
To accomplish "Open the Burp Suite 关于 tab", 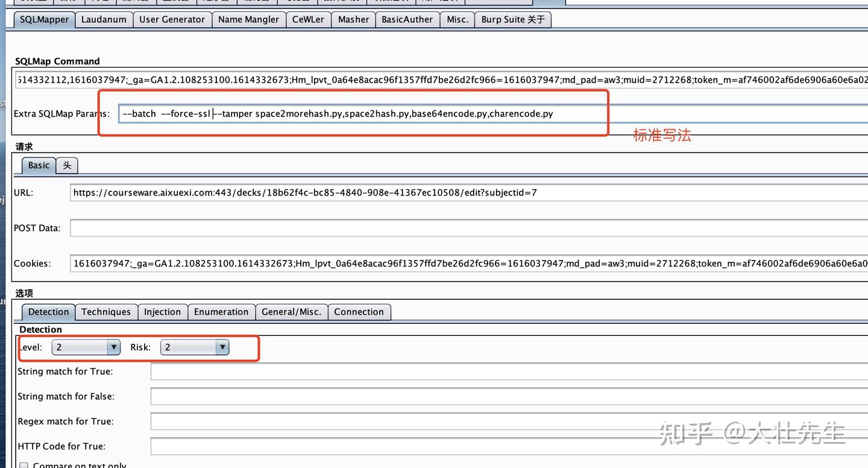I will point(513,19).
